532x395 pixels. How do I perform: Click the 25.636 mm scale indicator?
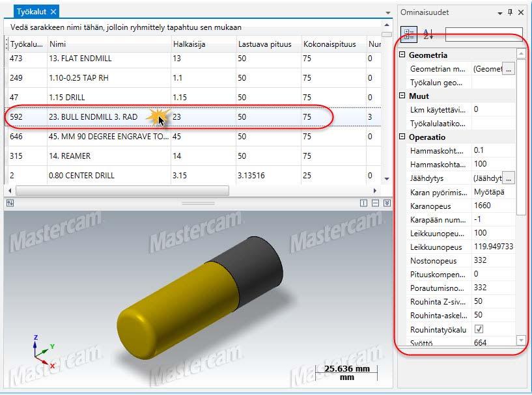coord(346,373)
